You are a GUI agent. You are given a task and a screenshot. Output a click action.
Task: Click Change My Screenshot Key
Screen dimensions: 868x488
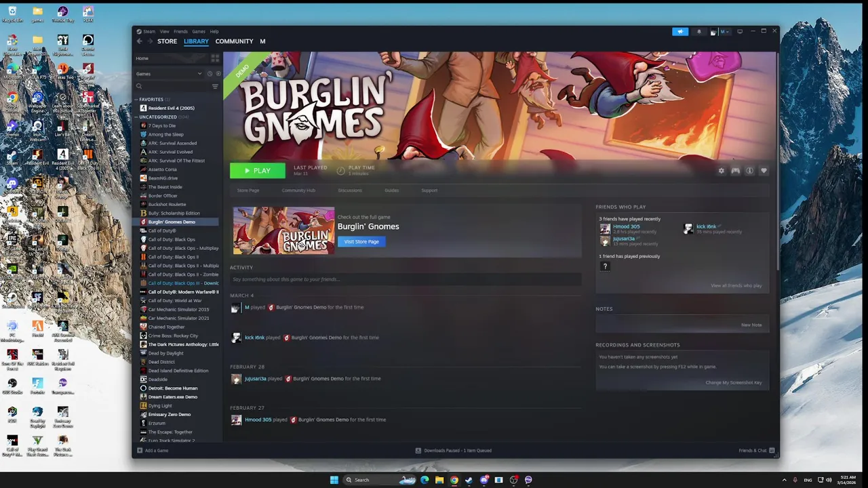pyautogui.click(x=734, y=382)
